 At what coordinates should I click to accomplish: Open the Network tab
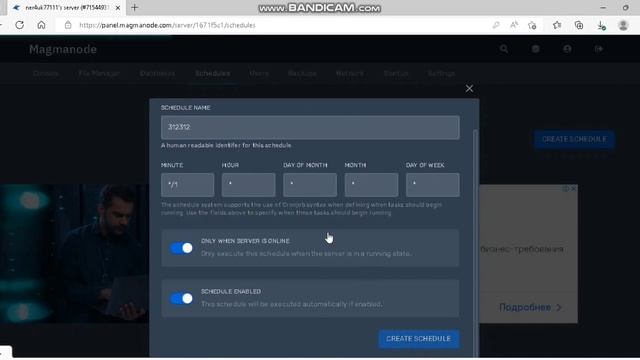[350, 74]
